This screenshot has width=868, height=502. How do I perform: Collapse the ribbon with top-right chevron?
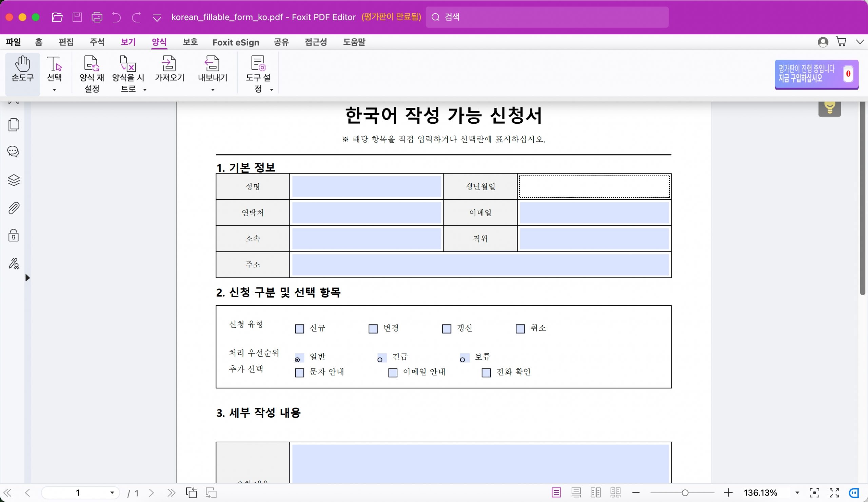860,42
